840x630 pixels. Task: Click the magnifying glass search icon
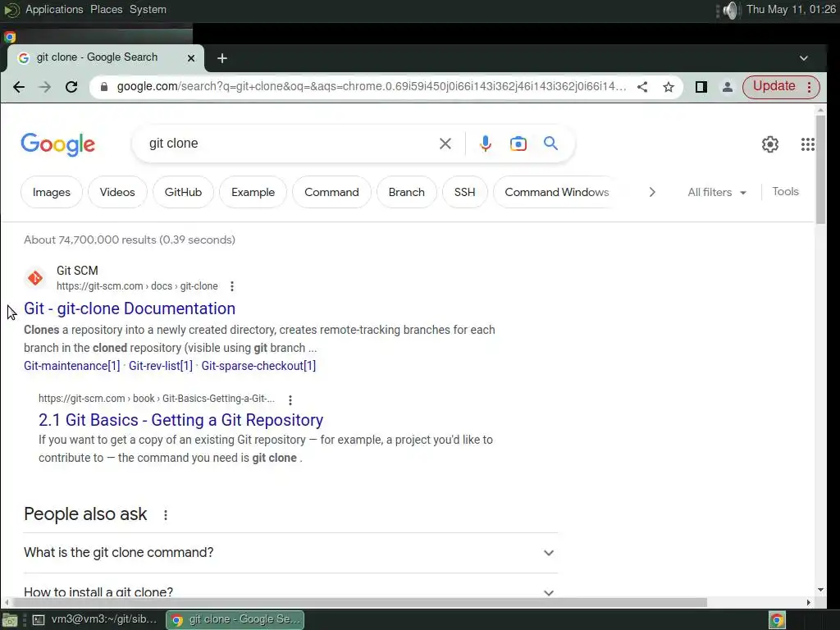click(x=550, y=143)
